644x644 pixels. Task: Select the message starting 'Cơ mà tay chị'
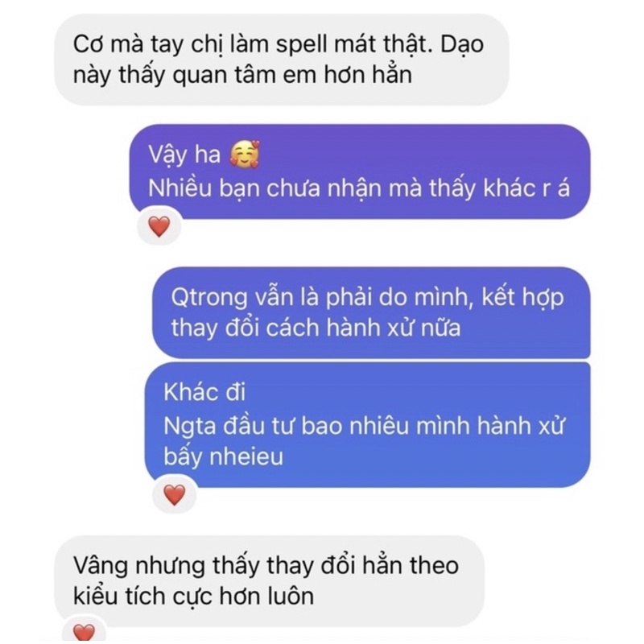click(x=282, y=60)
